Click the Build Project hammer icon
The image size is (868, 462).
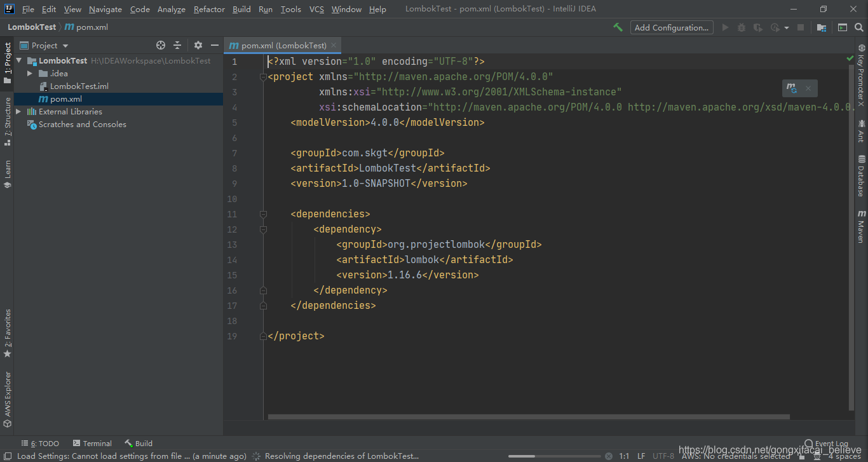tap(618, 27)
